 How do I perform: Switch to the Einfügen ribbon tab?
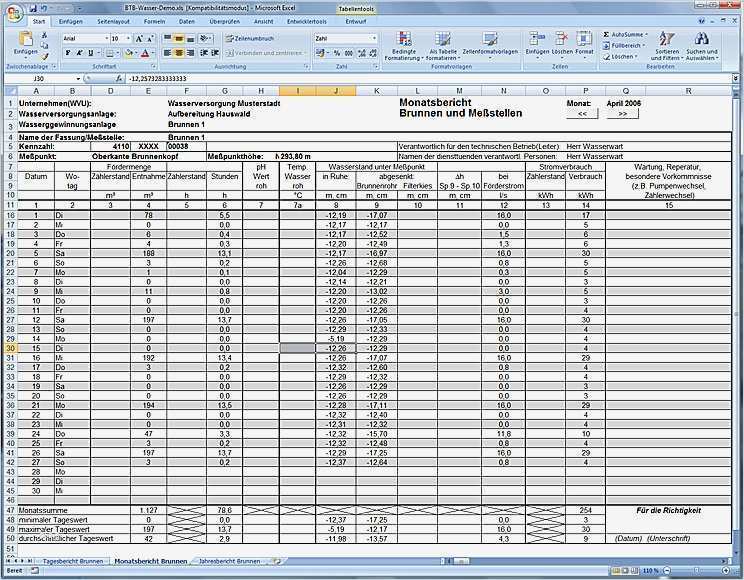71,21
